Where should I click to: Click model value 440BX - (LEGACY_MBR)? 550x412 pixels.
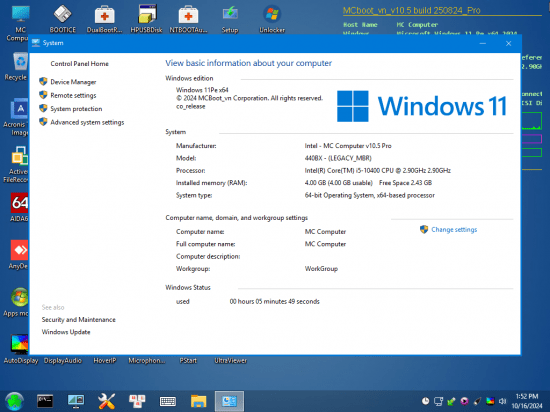click(x=338, y=158)
